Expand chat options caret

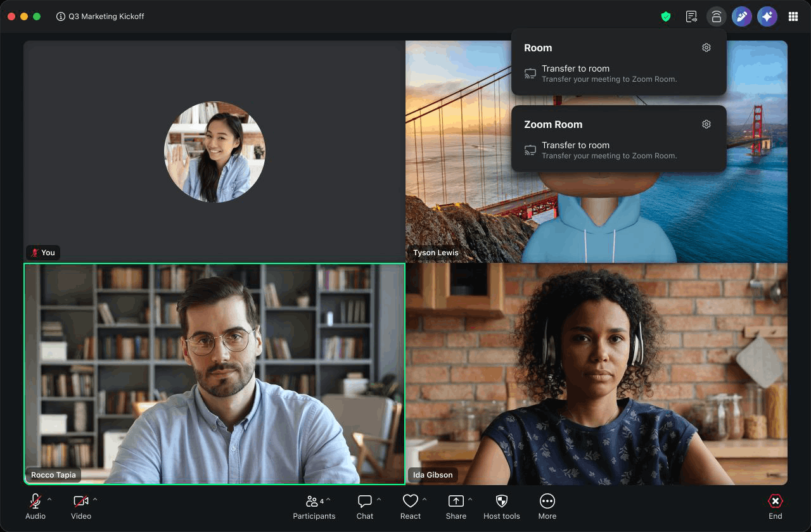coord(379,500)
